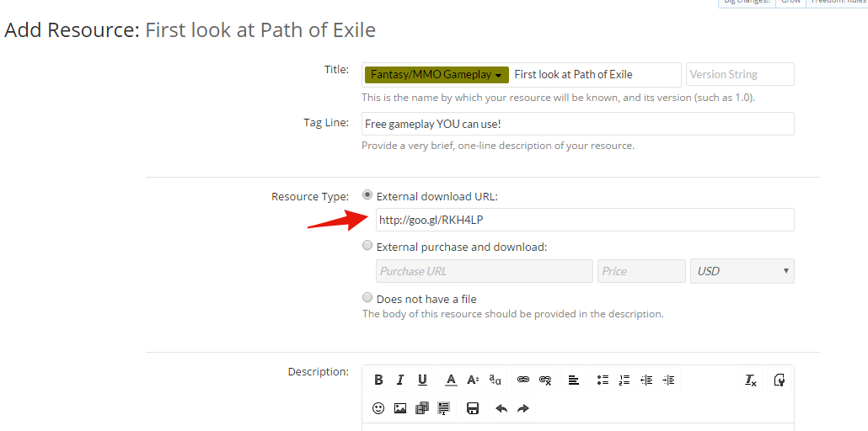Open the text alignment dropdown
The width and height of the screenshot is (868, 431).
573,380
